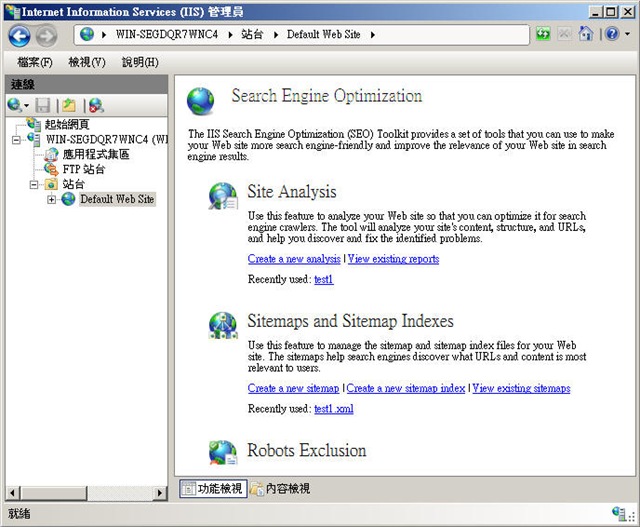Select Default Web Site in address breadcrumb
The height and width of the screenshot is (527, 640).
[323, 34]
